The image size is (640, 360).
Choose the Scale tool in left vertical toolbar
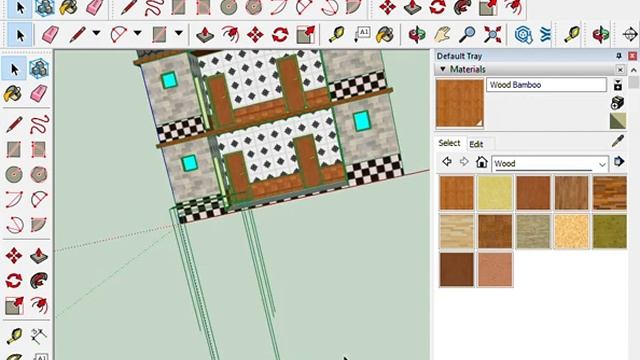click(x=14, y=306)
